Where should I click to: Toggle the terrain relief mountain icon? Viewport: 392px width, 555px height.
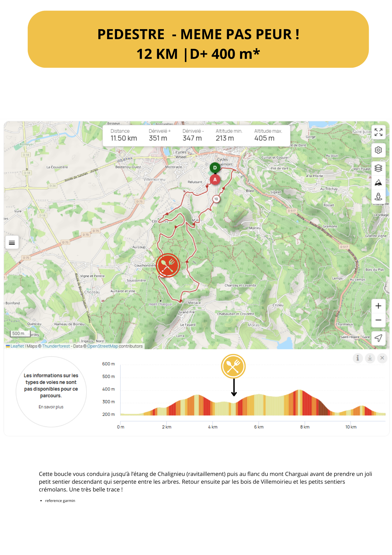[378, 183]
